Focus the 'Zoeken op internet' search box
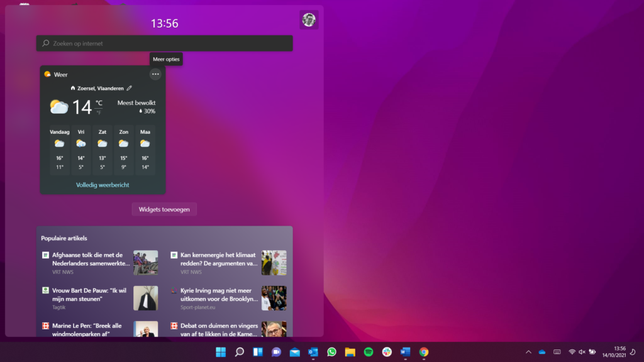644x362 pixels. 164,43
